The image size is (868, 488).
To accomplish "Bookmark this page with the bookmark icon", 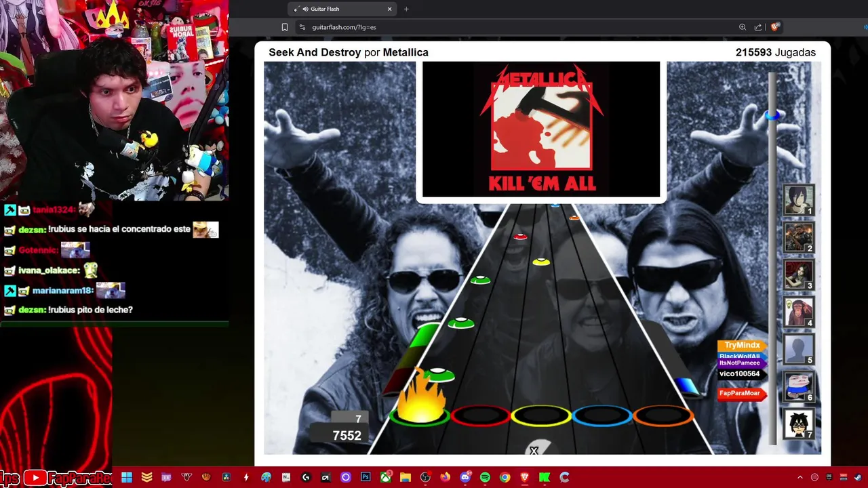I will click(x=285, y=27).
